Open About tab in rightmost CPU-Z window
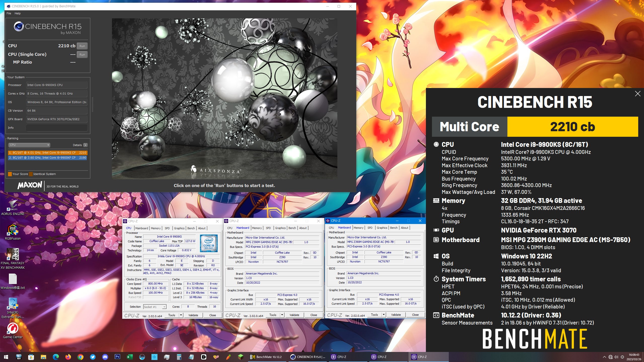644x362 pixels. coord(405,228)
